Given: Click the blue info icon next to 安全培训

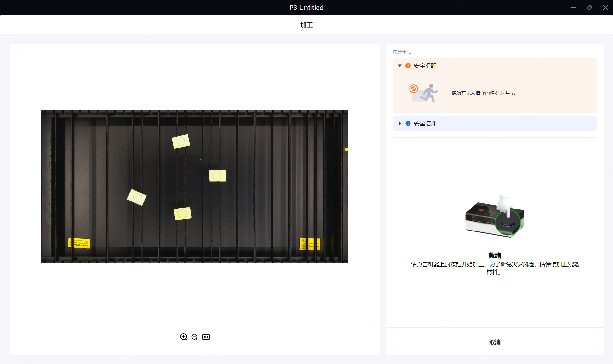Looking at the screenshot, I should [x=408, y=123].
